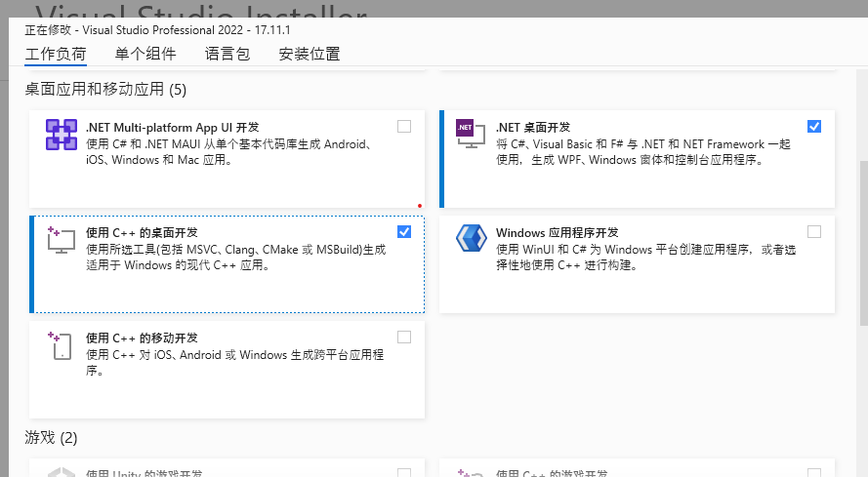Click the 桌面应用和移动应用 (5) section heading
This screenshot has height=477, width=868.
(x=105, y=89)
